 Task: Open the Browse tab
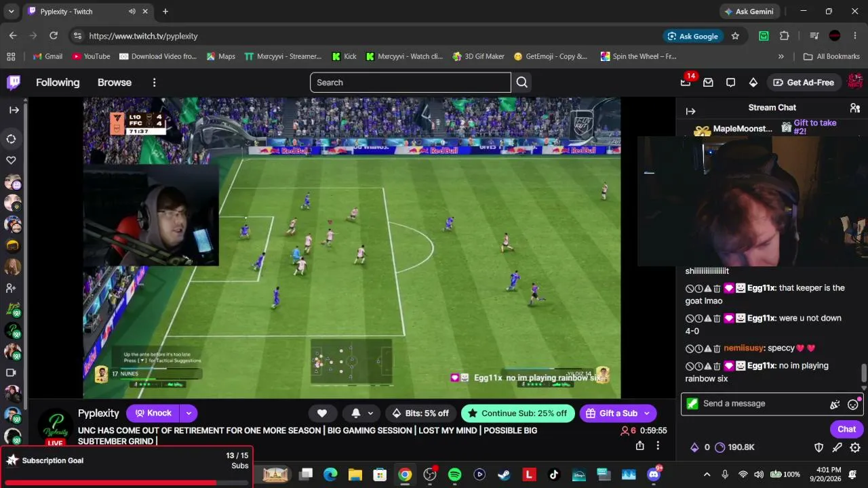pyautogui.click(x=115, y=83)
